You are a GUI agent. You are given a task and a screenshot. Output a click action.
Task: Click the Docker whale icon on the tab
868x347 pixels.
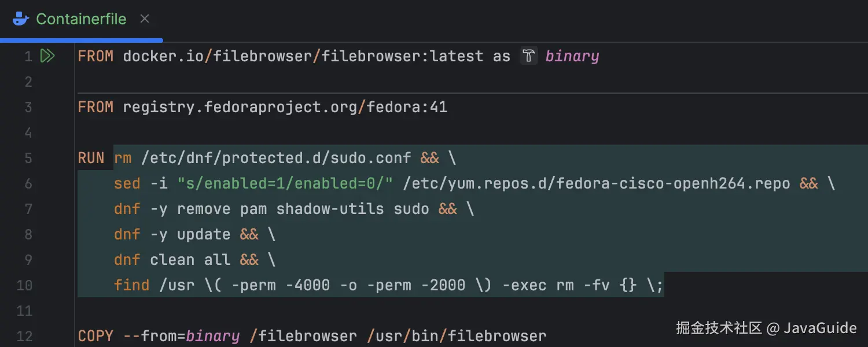[21, 19]
